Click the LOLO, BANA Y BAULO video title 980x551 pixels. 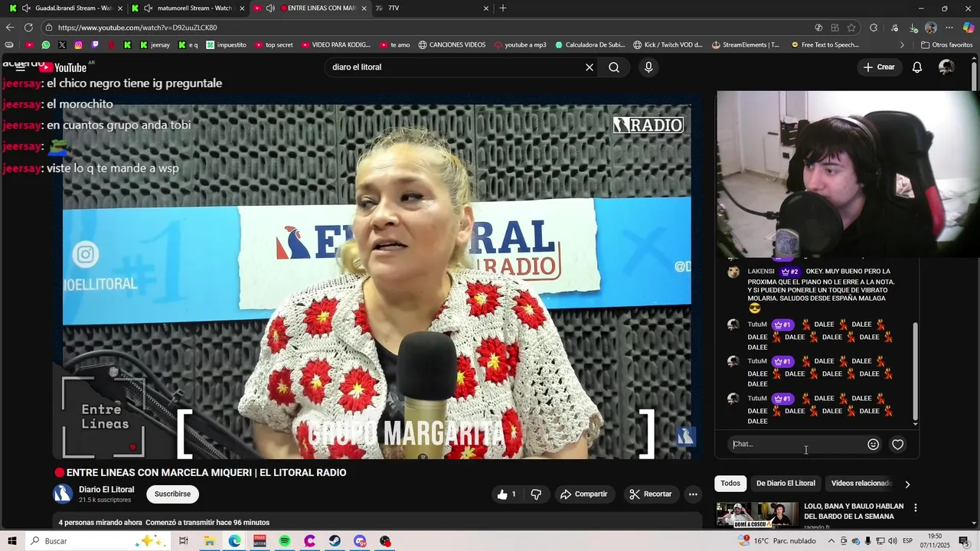coord(854,511)
